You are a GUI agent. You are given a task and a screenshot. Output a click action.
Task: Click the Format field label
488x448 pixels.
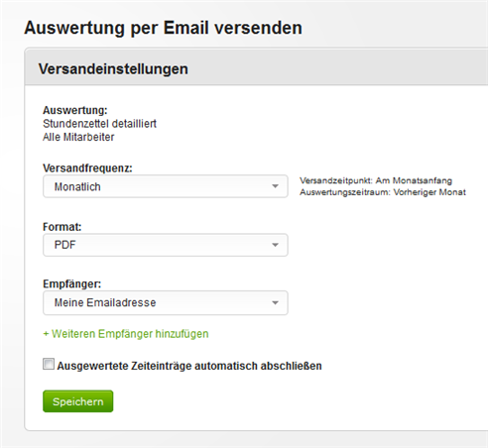point(62,227)
